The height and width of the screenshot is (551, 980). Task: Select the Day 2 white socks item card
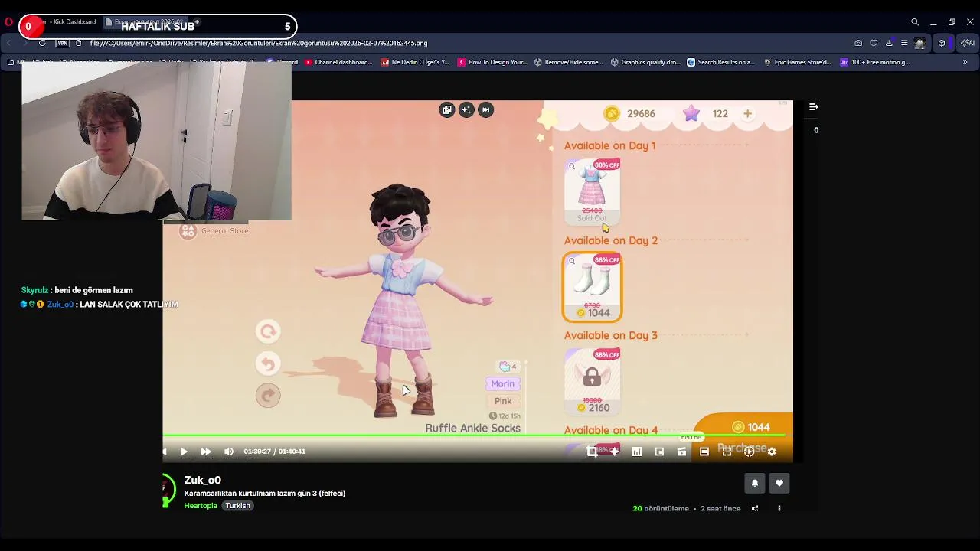(x=592, y=287)
